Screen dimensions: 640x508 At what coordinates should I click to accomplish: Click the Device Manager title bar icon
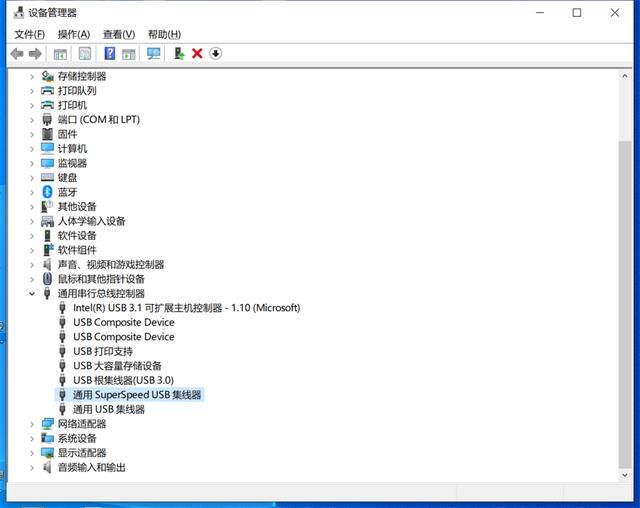pyautogui.click(x=19, y=13)
